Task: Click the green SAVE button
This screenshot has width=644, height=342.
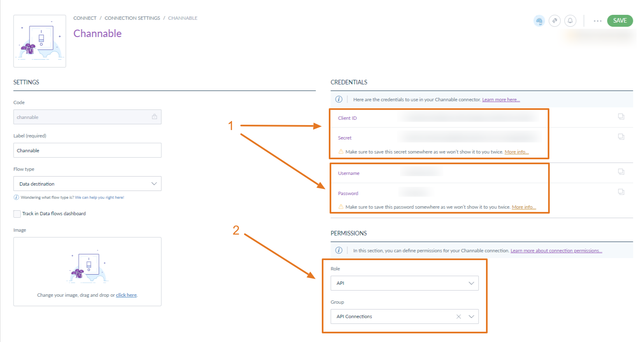Action: coord(620,21)
